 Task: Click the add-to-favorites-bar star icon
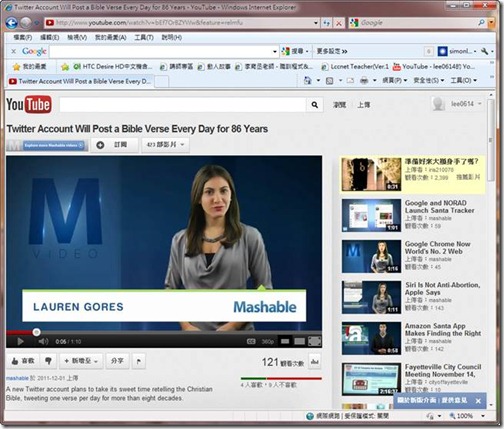(x=65, y=67)
